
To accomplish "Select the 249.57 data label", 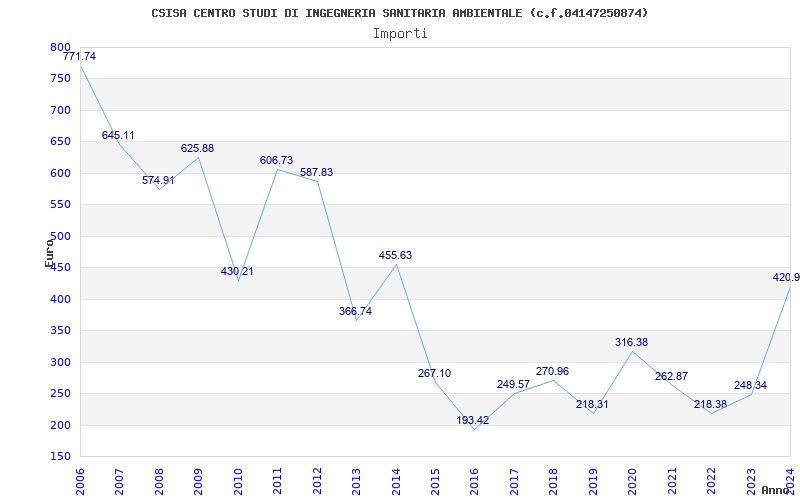I will point(514,385).
